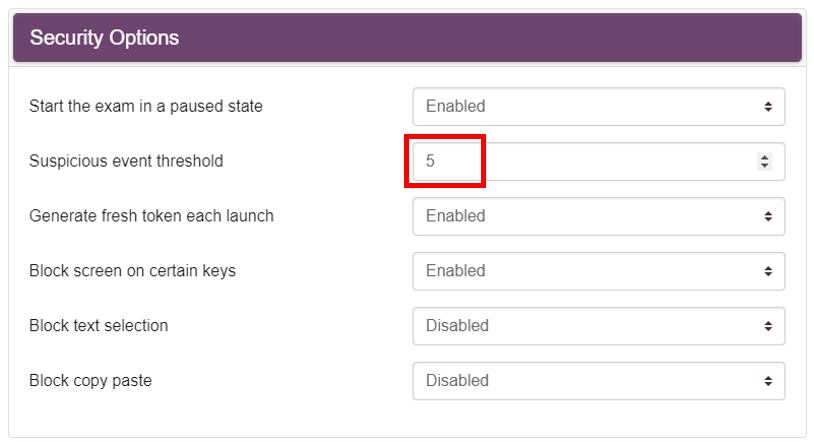Click the Security Options panel header

pyautogui.click(x=408, y=37)
